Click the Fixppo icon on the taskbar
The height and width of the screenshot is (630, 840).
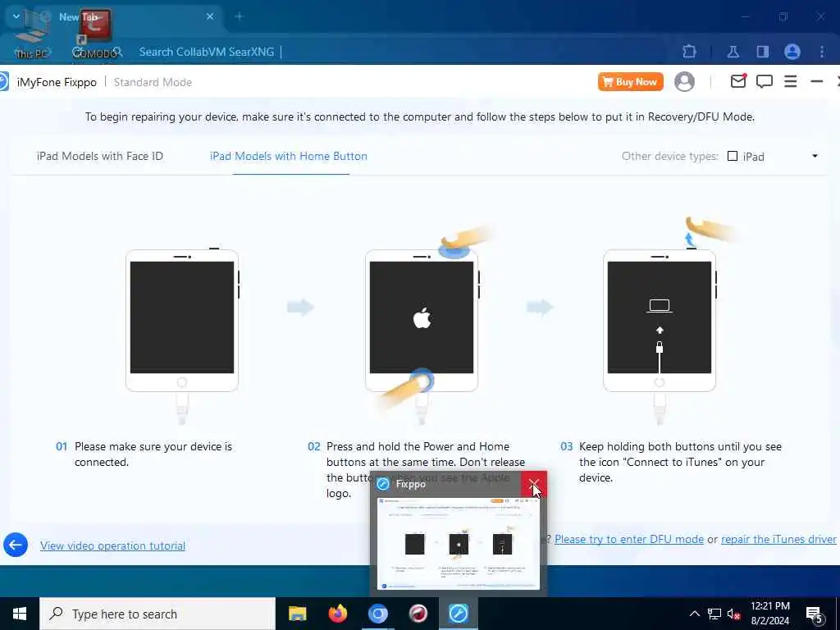tap(458, 614)
